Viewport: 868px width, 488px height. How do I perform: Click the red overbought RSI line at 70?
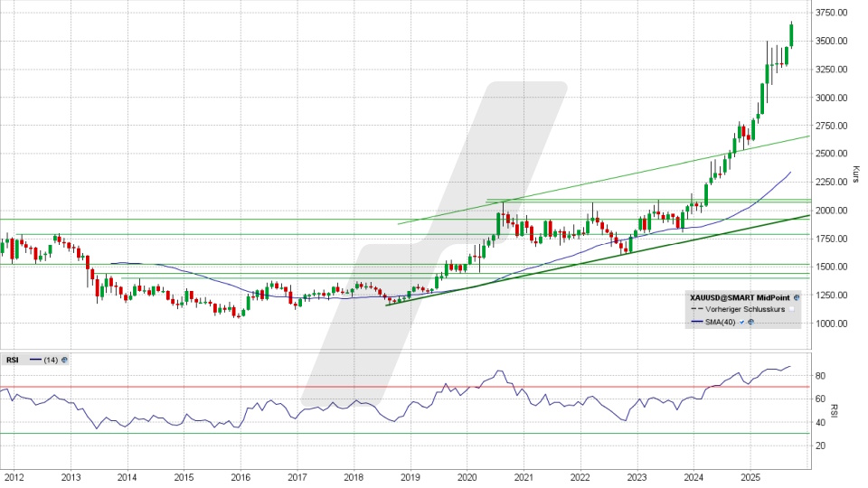pyautogui.click(x=405, y=387)
